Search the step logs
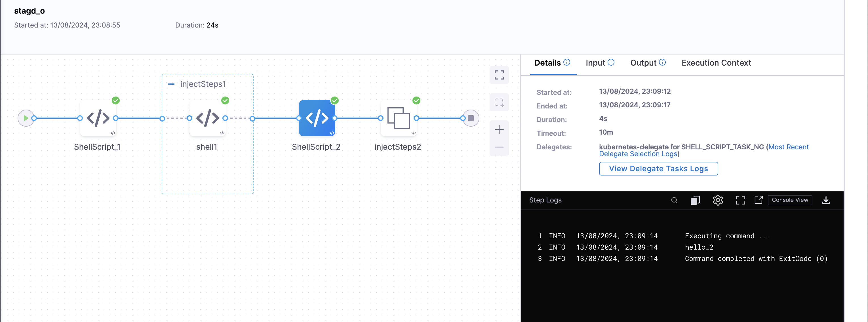This screenshot has width=868, height=322. 674,200
